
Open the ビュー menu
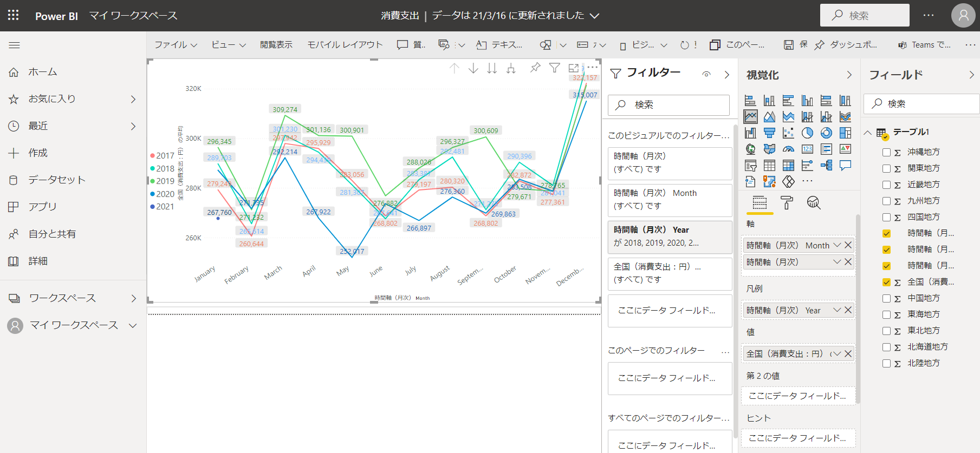[228, 45]
